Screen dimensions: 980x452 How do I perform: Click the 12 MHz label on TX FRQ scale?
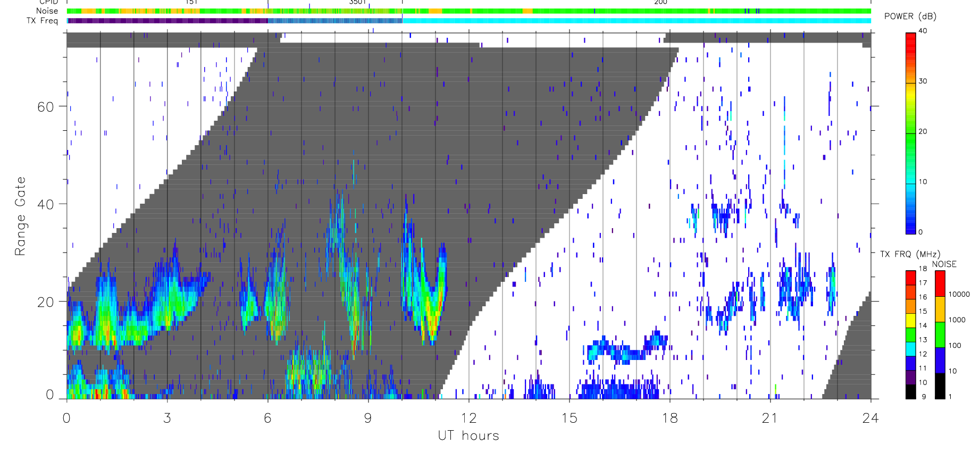[923, 354]
